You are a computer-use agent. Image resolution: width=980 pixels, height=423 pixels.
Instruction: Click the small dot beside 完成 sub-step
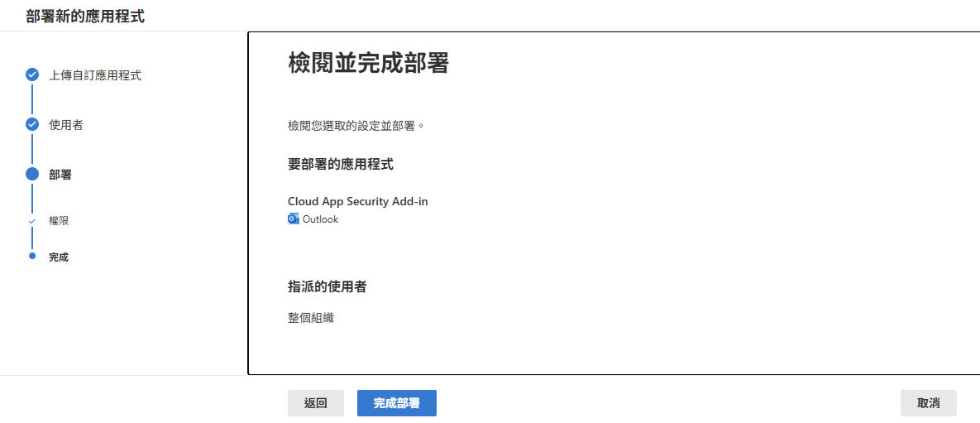[x=32, y=257]
